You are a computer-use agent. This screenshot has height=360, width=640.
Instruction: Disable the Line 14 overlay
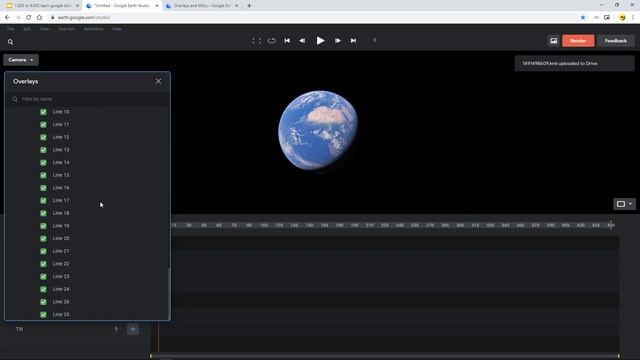43,162
